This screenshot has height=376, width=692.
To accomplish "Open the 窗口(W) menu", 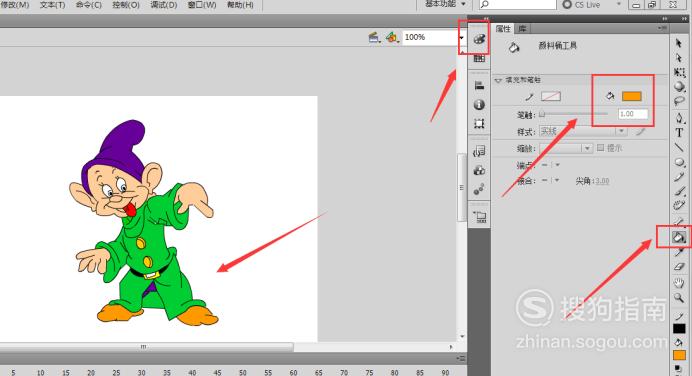I will click(202, 5).
